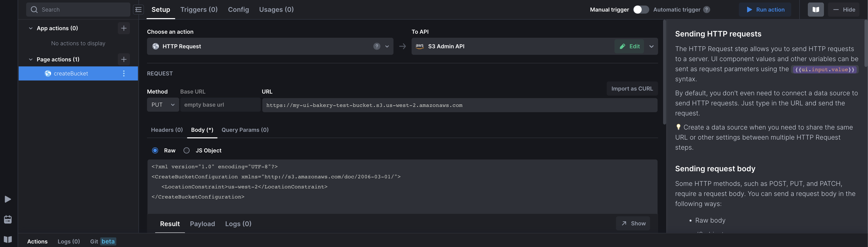Select the Raw body option
Screen dimensions: 868x247
155,150
